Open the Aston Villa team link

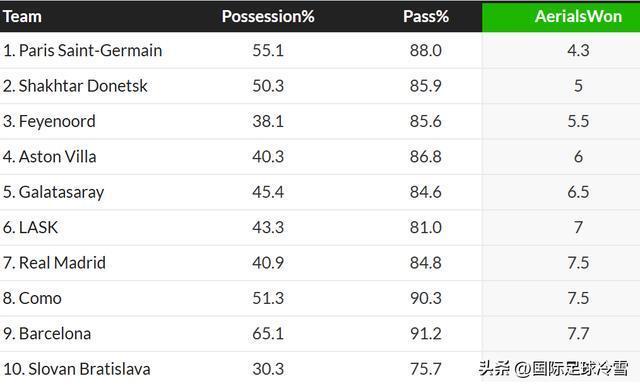click(57, 157)
